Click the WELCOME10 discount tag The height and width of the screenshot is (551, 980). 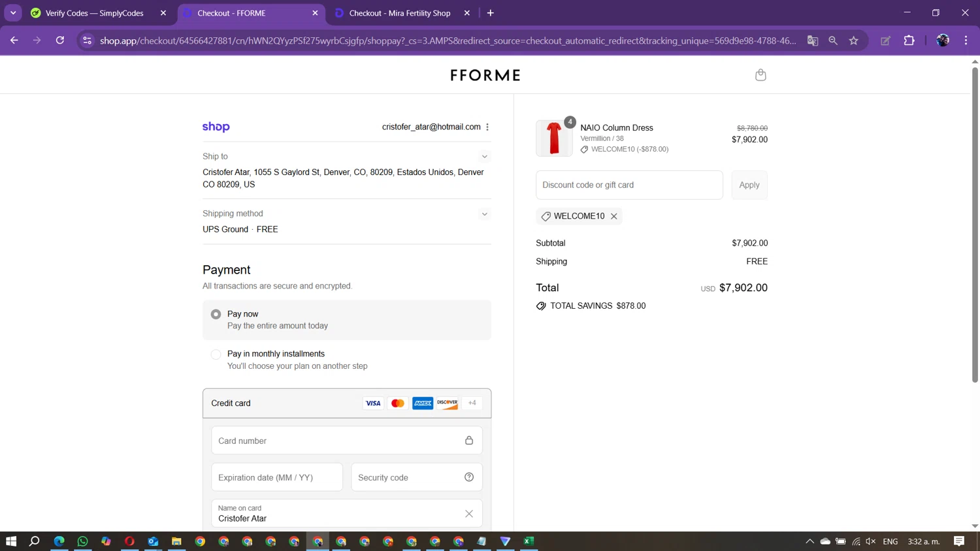pos(579,216)
